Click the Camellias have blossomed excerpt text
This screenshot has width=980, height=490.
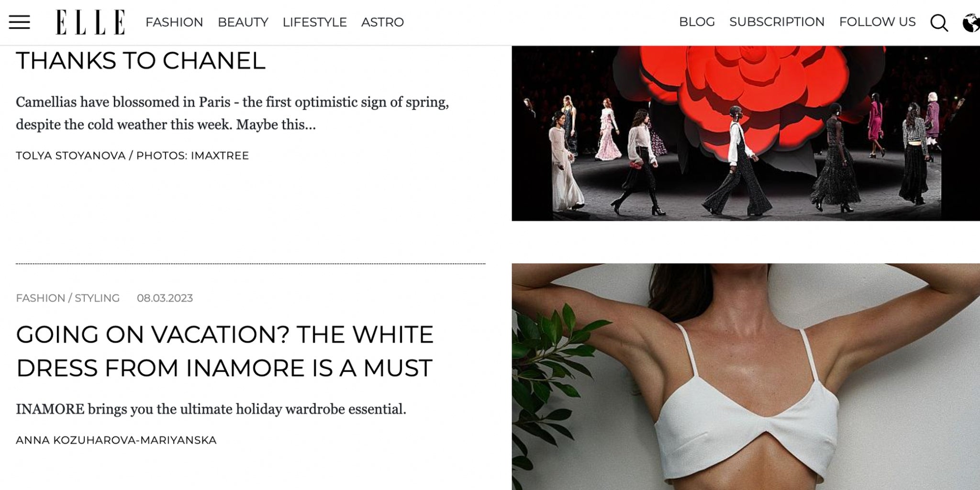coord(232,113)
